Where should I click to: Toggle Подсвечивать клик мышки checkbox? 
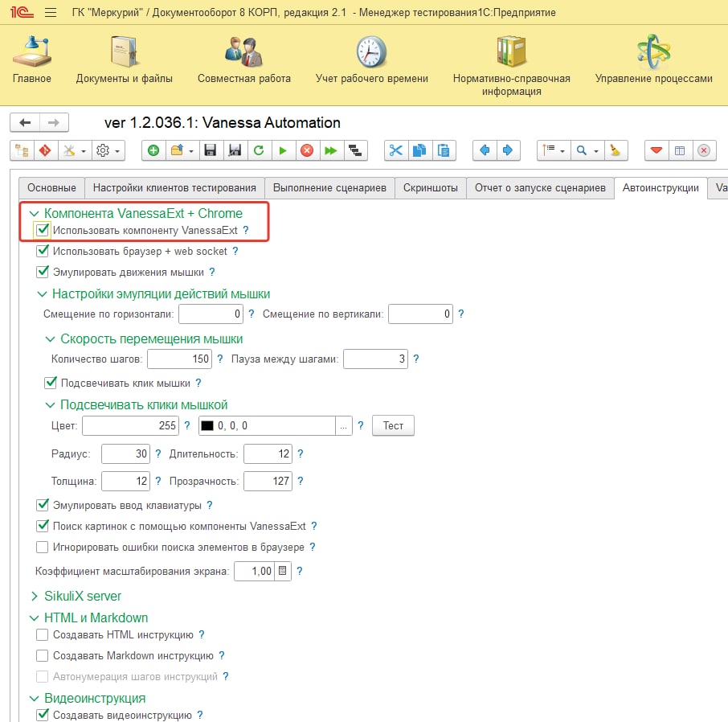pos(50,383)
